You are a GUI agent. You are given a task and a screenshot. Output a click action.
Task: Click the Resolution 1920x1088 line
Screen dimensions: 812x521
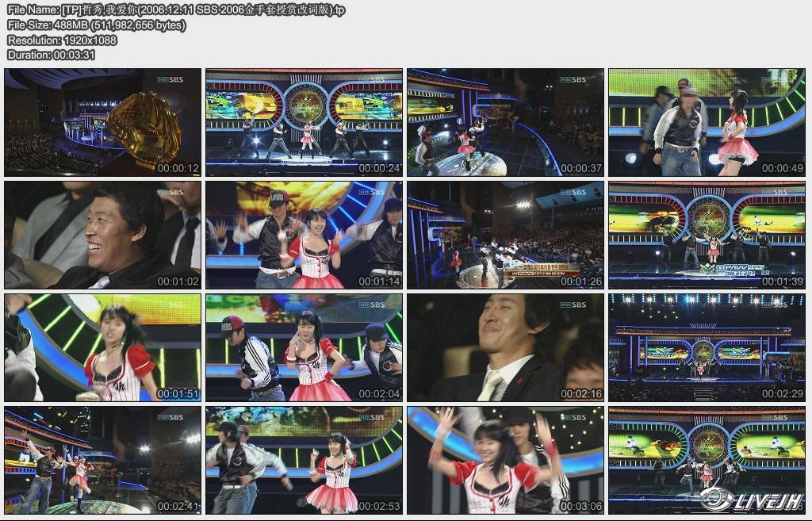62,40
